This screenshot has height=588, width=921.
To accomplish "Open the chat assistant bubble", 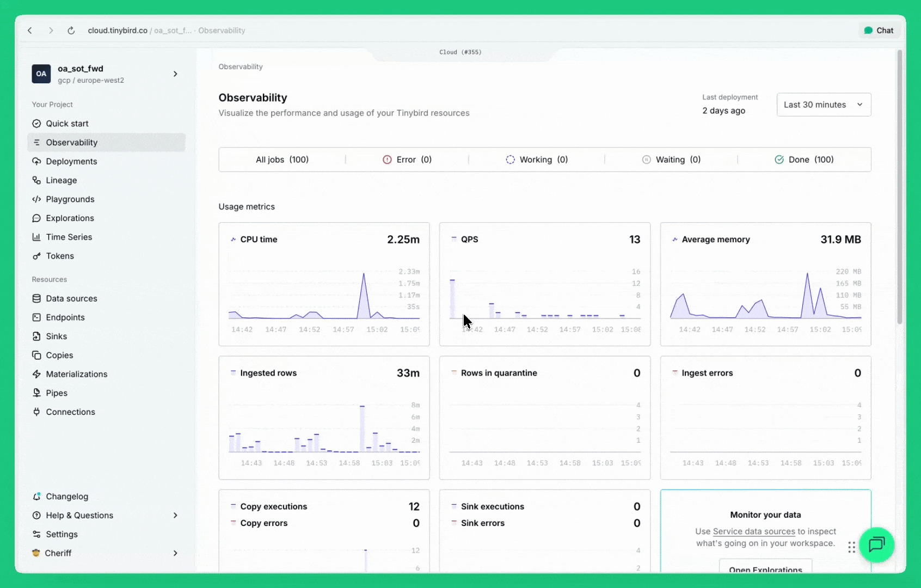I will [877, 545].
